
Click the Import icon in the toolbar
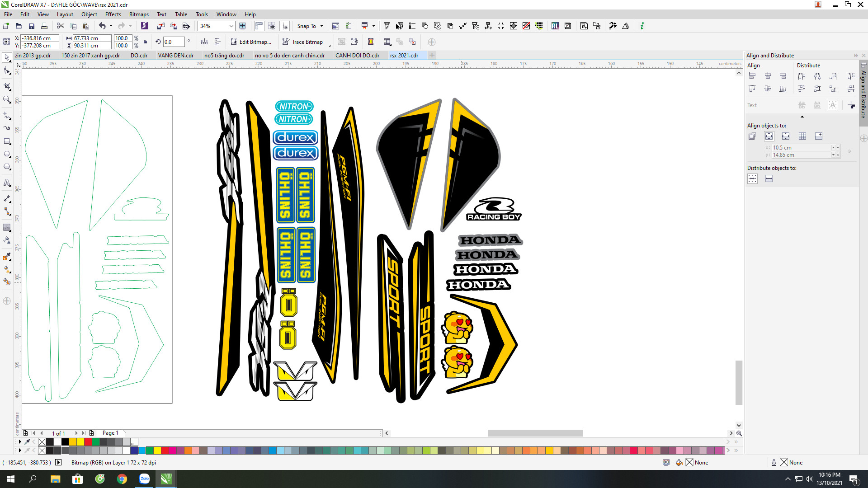160,26
